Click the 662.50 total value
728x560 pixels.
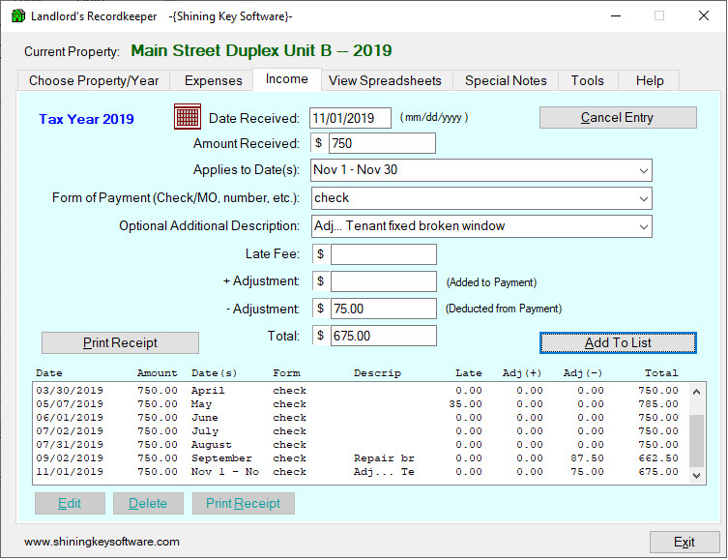click(x=658, y=457)
